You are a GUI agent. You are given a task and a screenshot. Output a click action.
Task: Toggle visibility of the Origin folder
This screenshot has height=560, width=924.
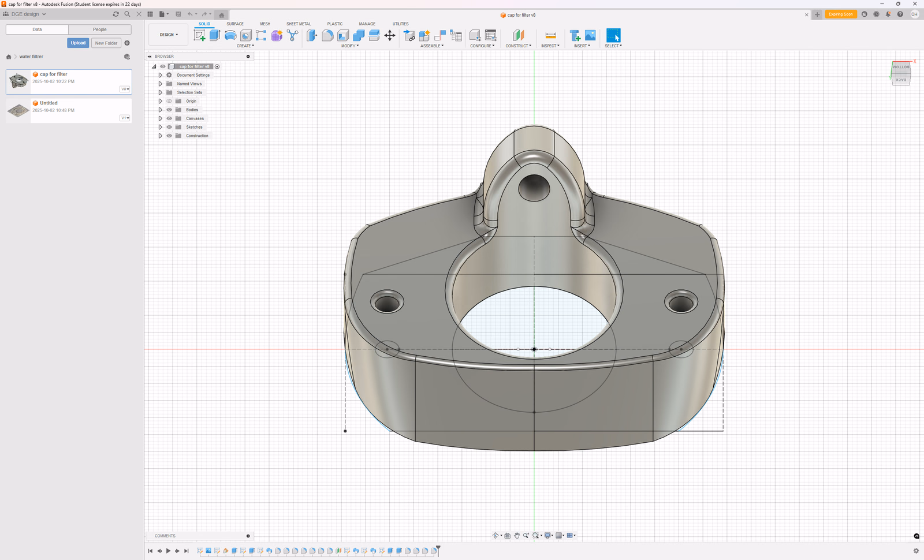click(169, 101)
